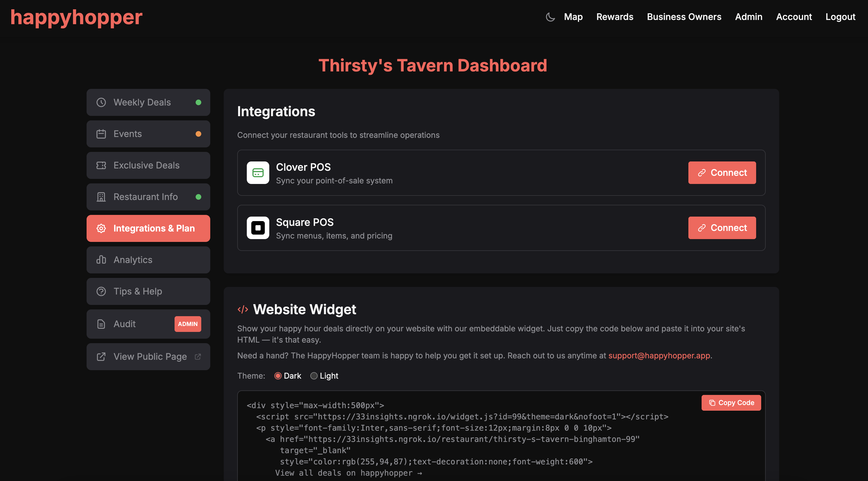Screen dimensions: 868x481
Task: Open the Analytics sidebar tab
Action: pyautogui.click(x=148, y=260)
